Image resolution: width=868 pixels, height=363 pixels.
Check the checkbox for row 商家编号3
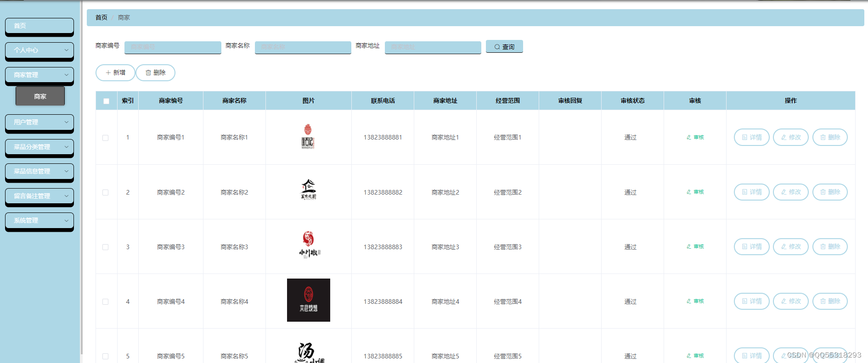pos(106,247)
